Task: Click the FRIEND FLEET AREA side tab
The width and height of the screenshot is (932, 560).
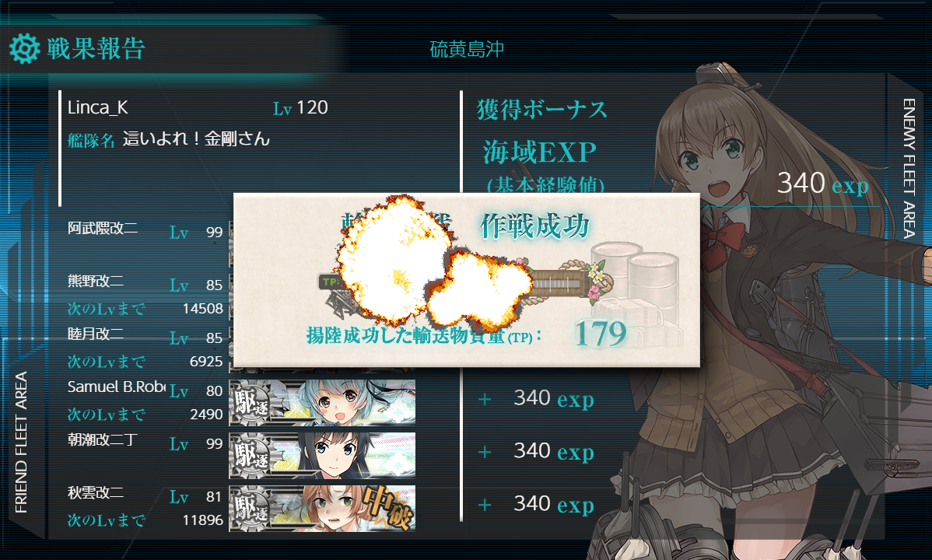Action: coord(22,443)
